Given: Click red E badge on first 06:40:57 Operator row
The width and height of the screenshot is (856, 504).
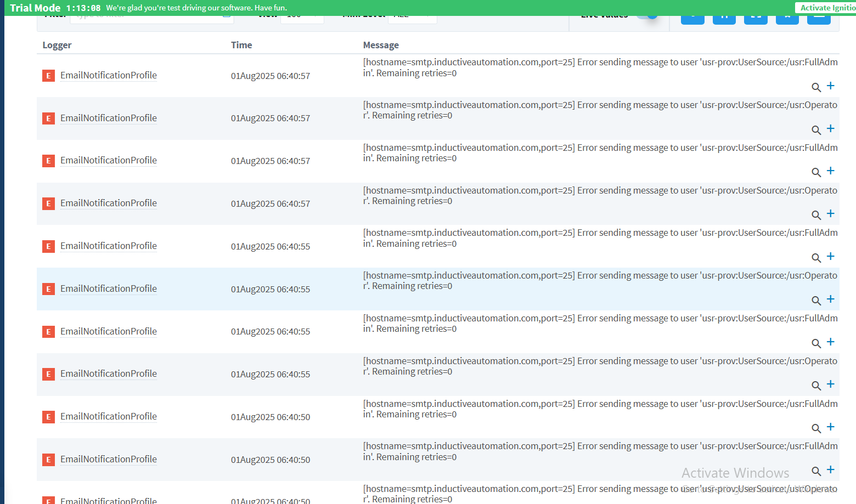Looking at the screenshot, I should [x=48, y=118].
